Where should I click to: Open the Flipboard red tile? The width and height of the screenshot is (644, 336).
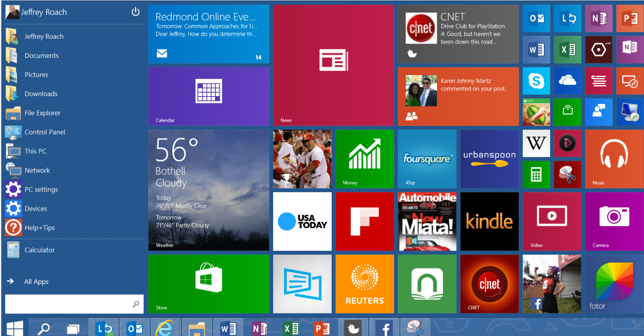(x=365, y=221)
